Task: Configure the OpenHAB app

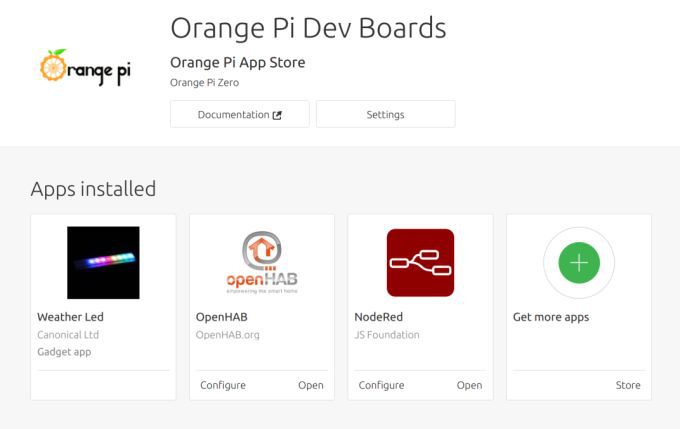Action: (x=222, y=385)
